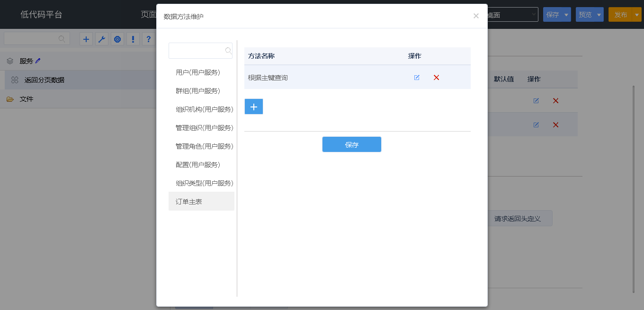The width and height of the screenshot is (644, 310).
Task: Click the wrench tool icon in toolbar
Action: [x=102, y=39]
